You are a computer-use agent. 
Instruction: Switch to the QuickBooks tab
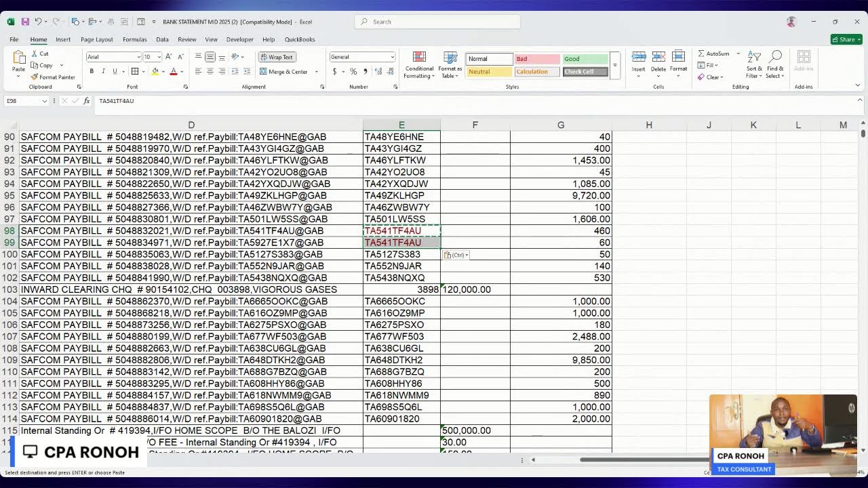click(x=300, y=39)
